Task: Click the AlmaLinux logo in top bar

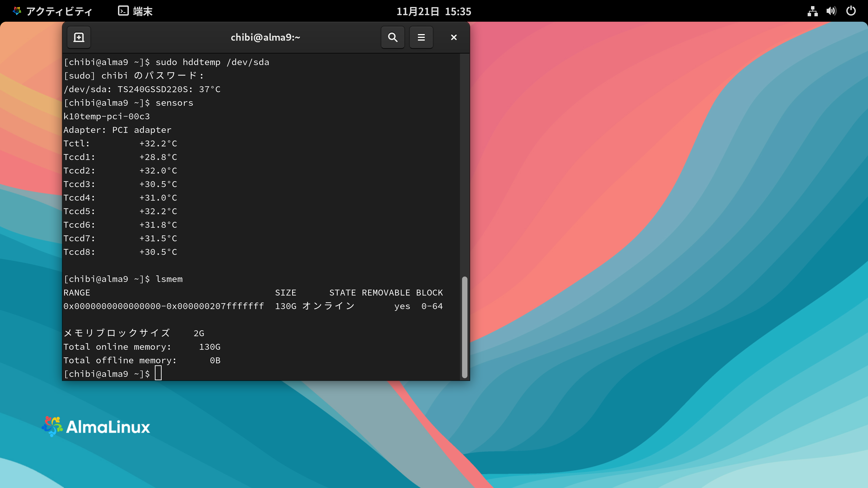Action: click(17, 11)
